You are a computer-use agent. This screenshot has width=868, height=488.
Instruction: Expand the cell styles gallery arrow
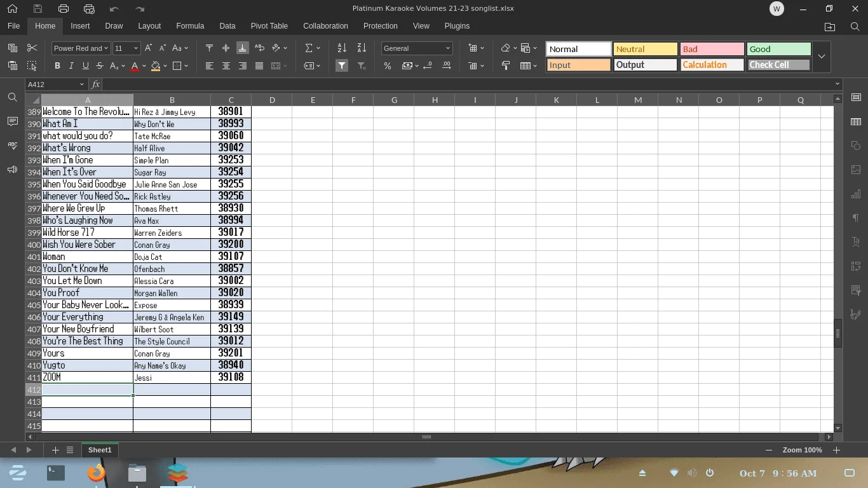point(821,57)
